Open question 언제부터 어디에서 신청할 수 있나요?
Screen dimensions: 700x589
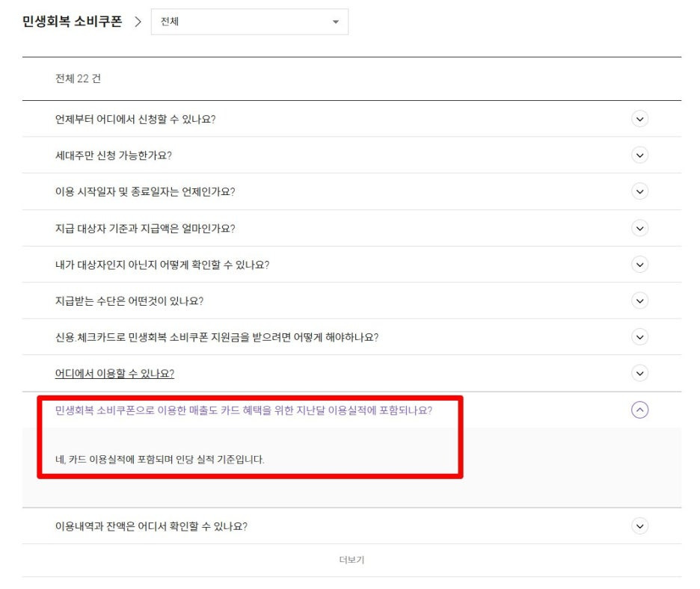(135, 119)
